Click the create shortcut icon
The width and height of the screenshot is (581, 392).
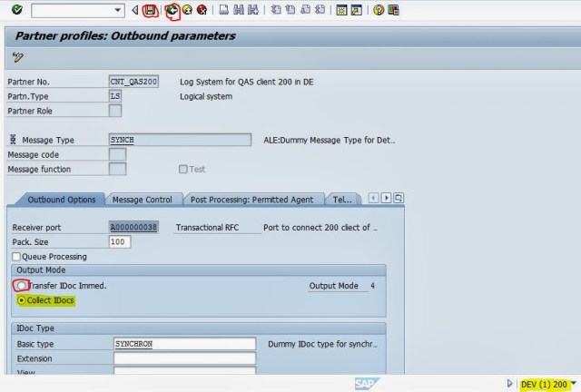click(x=356, y=10)
